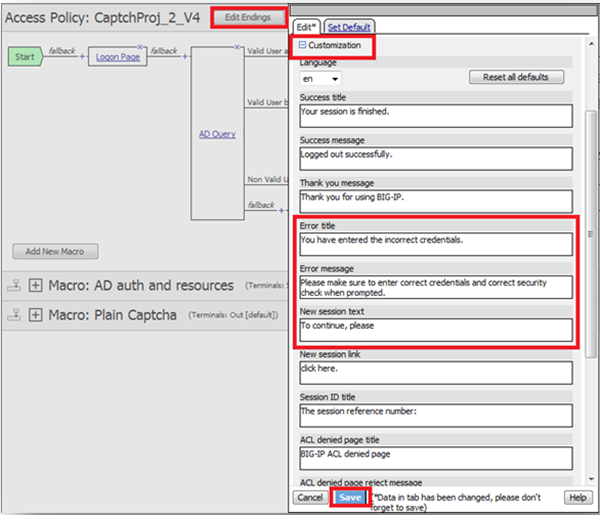
Task: Click the Edit Endings button
Action: tap(248, 17)
